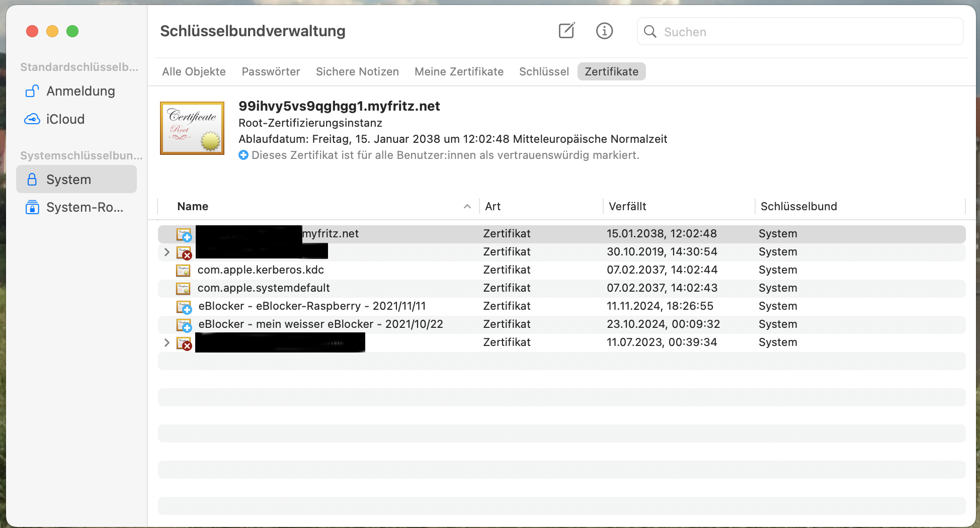Sort by the Schlüsselbund column header

799,206
